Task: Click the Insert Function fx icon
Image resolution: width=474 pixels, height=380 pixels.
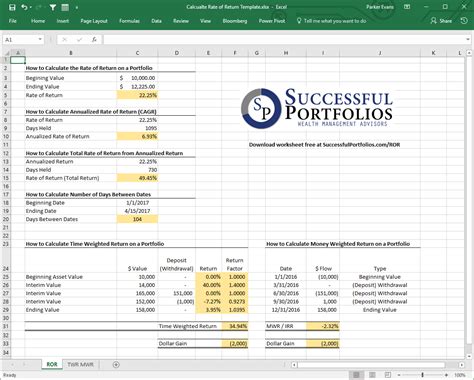Action: coord(94,40)
